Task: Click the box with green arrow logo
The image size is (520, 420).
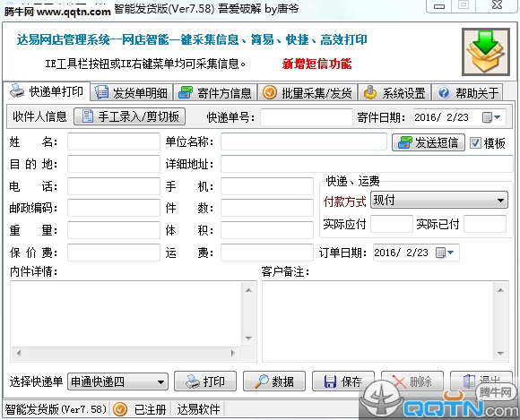Action: [x=486, y=52]
